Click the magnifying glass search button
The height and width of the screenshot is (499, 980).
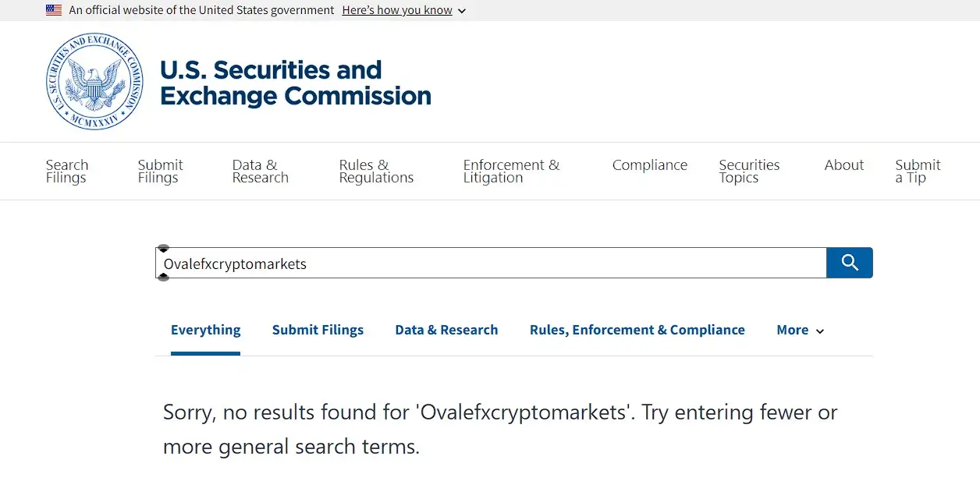850,263
